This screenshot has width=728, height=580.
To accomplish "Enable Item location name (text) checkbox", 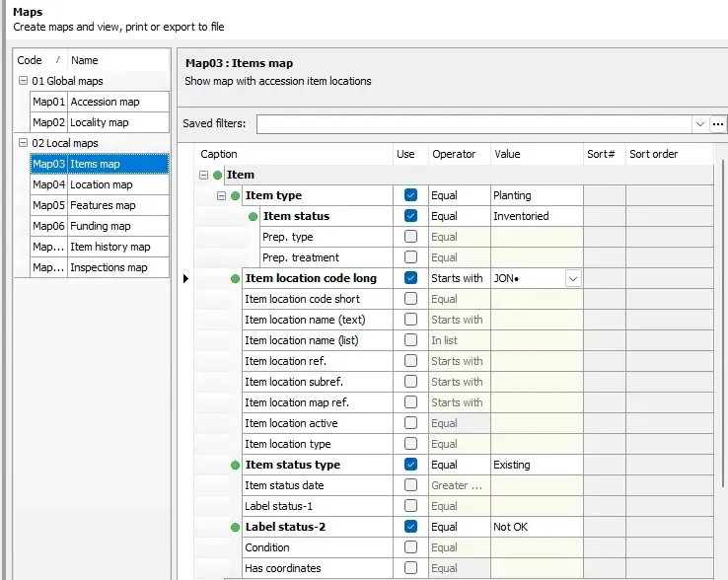I will (x=410, y=320).
